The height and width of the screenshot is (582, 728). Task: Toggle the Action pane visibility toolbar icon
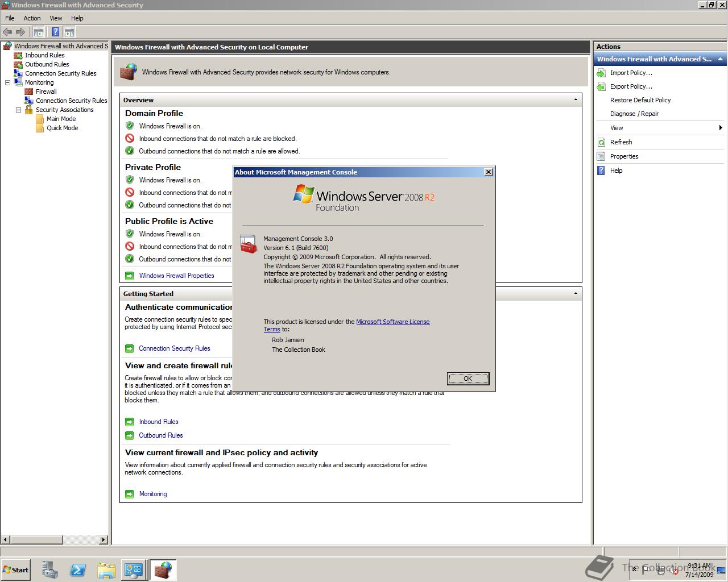coord(69,32)
